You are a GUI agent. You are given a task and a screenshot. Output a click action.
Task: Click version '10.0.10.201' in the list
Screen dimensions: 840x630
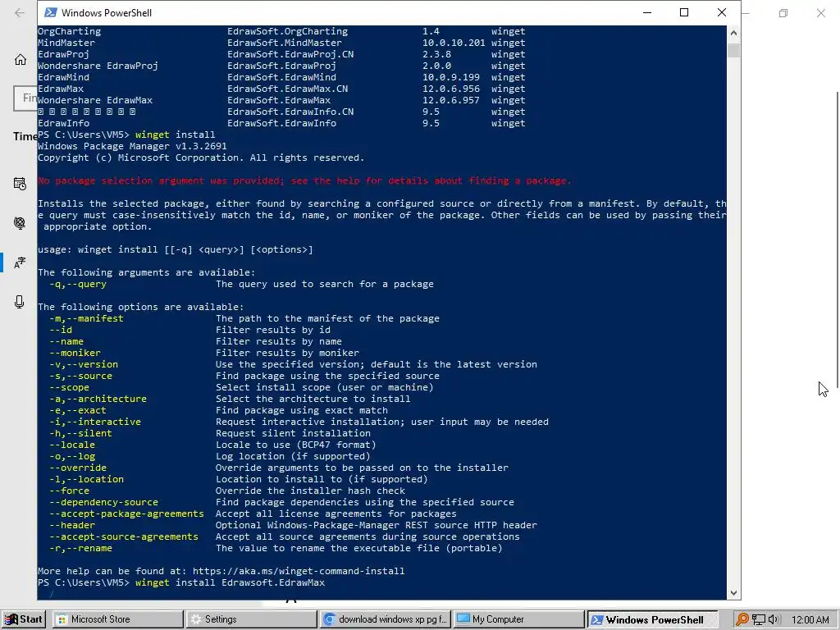coord(454,43)
